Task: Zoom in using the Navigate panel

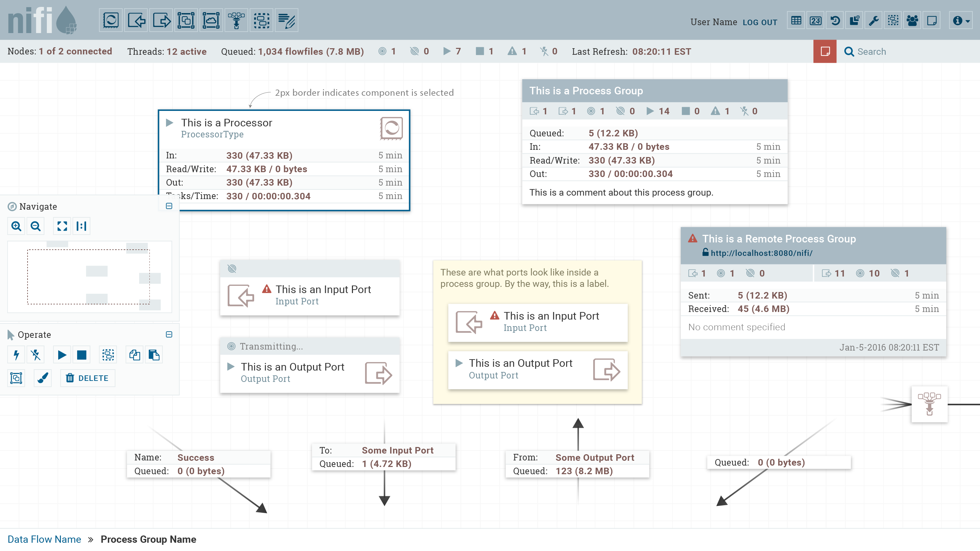Action: pos(16,226)
